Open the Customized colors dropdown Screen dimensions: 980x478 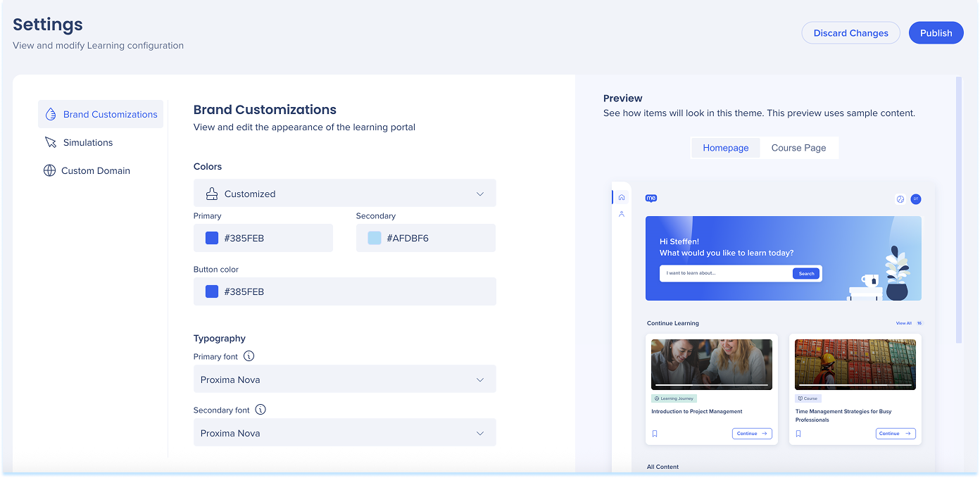[344, 194]
